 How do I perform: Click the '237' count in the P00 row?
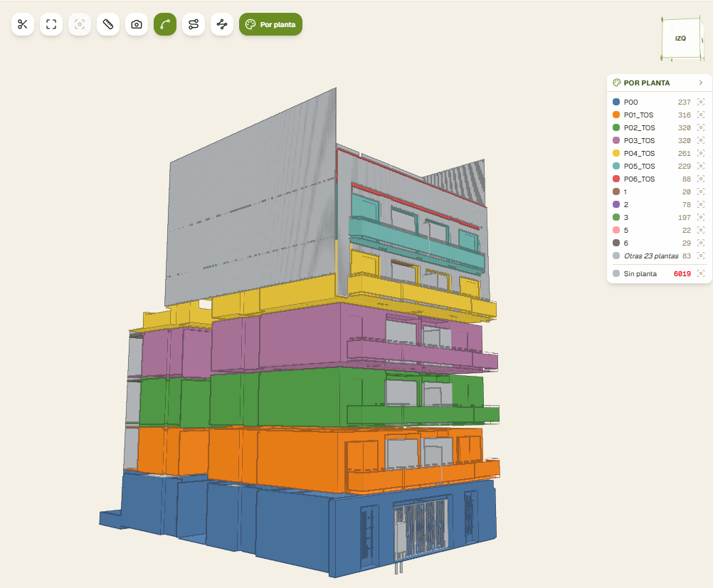click(x=685, y=103)
